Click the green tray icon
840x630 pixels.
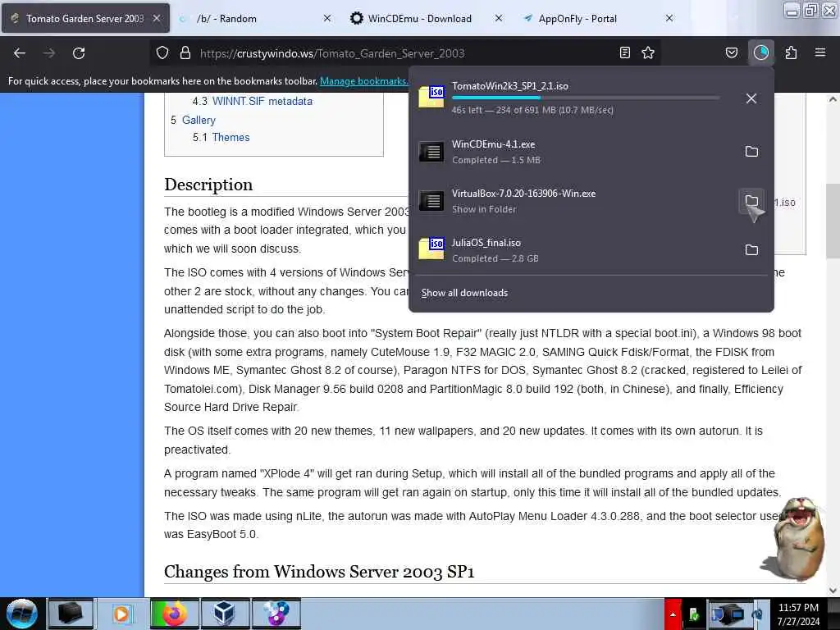694,615
